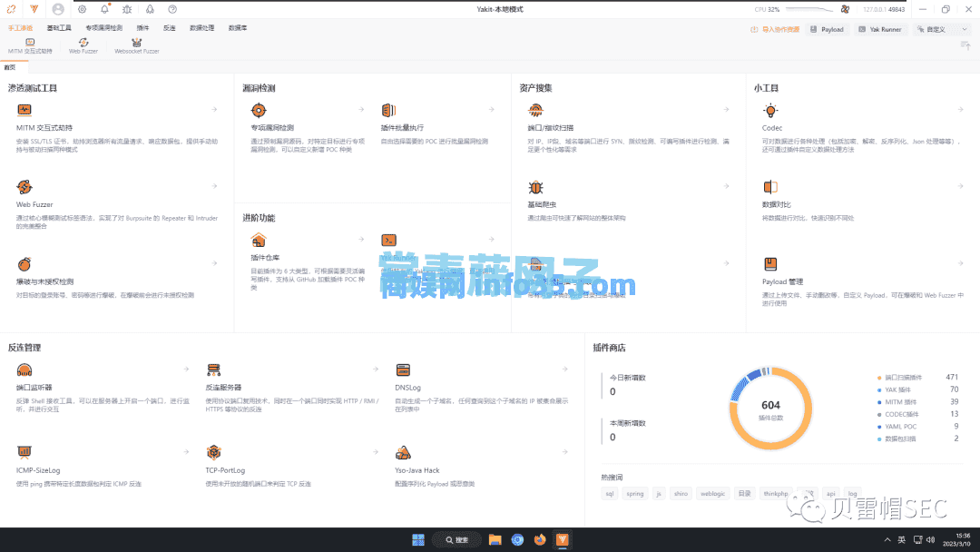Click the engine status icon beside CPU graph
The width and height of the screenshot is (980, 552).
point(845,9)
